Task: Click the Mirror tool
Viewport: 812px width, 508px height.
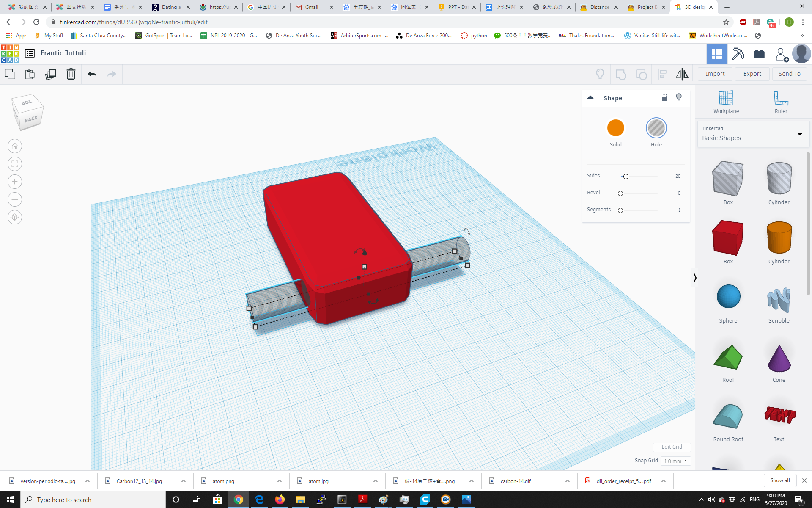Action: pos(682,74)
